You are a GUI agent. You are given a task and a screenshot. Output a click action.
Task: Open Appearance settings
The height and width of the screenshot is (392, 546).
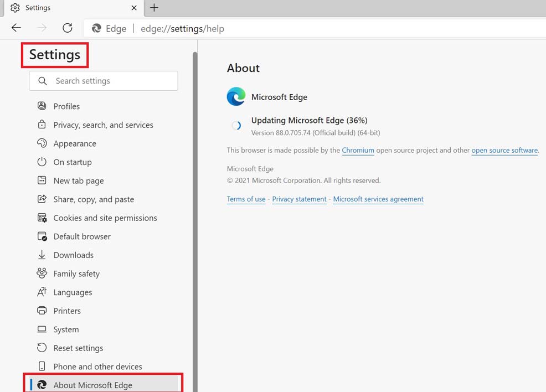(x=73, y=143)
